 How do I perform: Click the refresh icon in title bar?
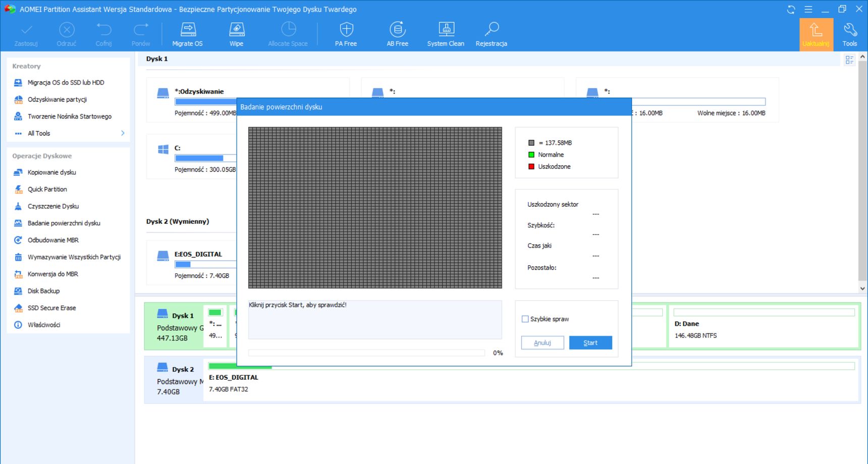click(x=791, y=10)
